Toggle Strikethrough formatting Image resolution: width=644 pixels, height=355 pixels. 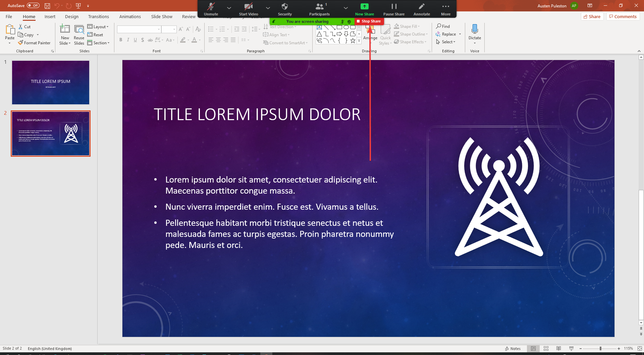pyautogui.click(x=150, y=40)
